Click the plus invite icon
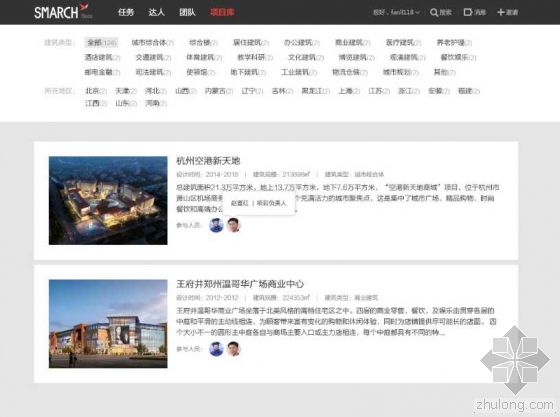This screenshot has width=560, height=417. [x=500, y=12]
